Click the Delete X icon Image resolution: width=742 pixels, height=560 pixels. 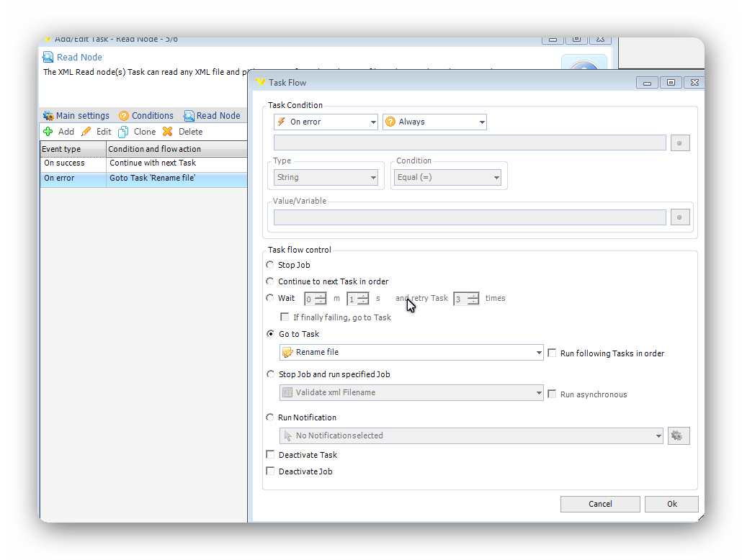point(168,132)
